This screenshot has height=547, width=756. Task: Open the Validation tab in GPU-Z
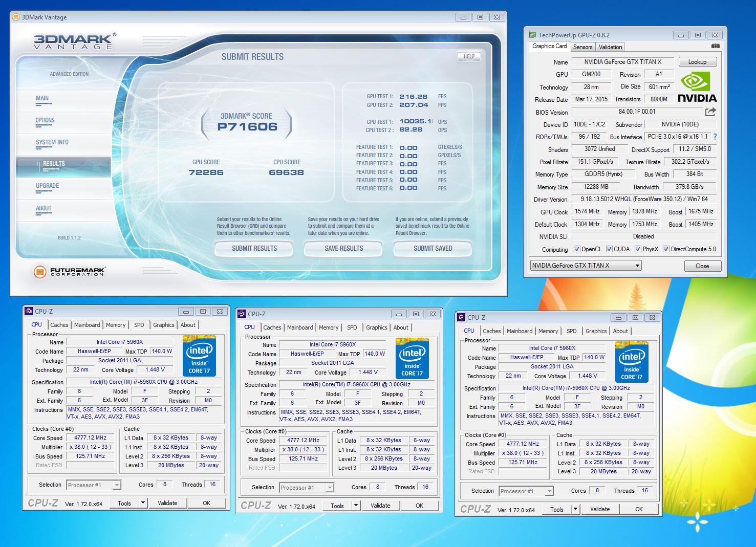(611, 47)
